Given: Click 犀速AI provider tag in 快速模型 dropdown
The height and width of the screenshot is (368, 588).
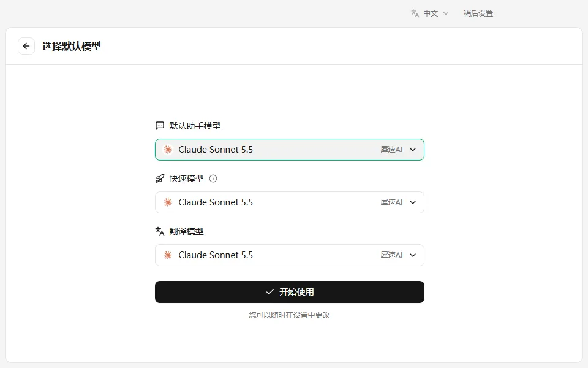Looking at the screenshot, I should pos(391,202).
